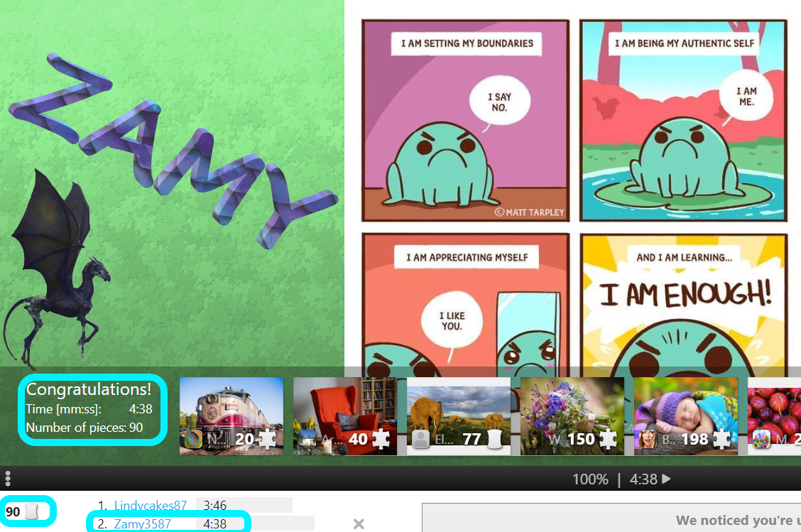The image size is (801, 532).
Task: Open the wildflower bouquet 150-piece puzzle
Action: (572, 416)
